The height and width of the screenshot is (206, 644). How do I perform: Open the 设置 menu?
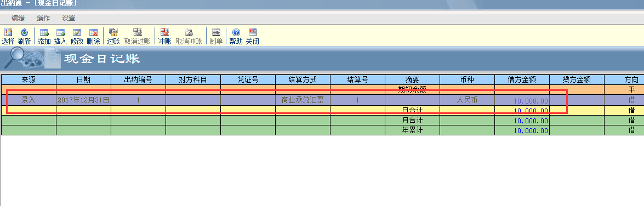click(x=69, y=18)
